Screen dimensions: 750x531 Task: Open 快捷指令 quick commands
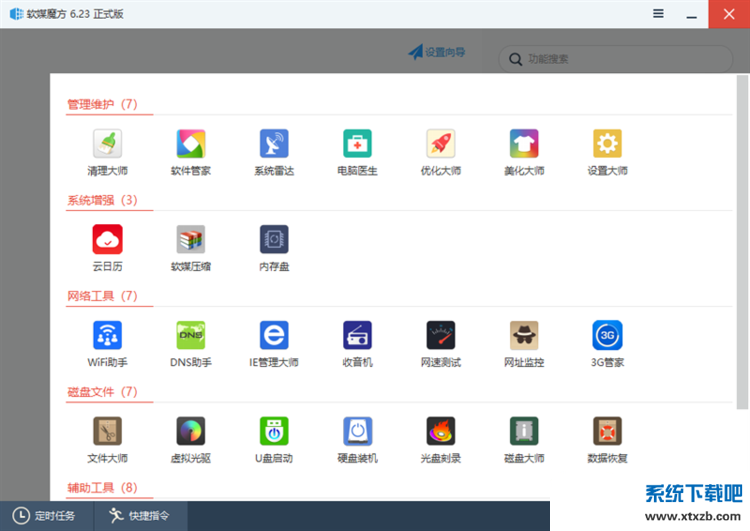(140, 516)
